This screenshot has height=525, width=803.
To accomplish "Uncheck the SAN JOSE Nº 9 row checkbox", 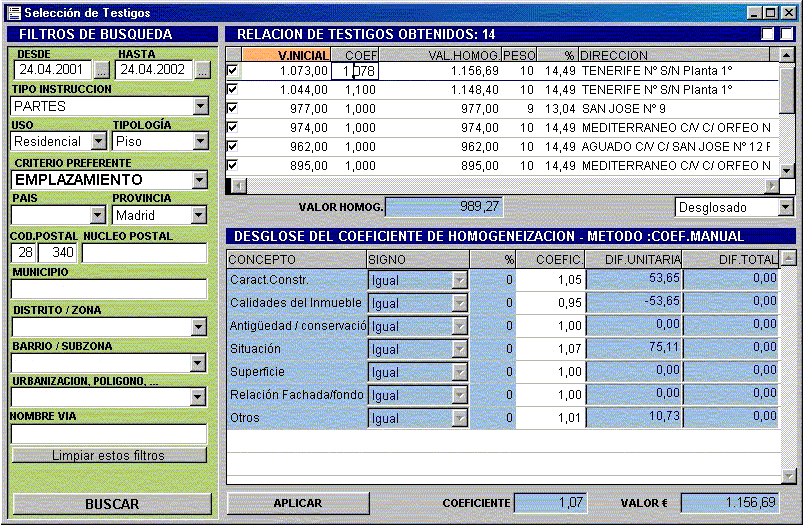I will [233, 108].
